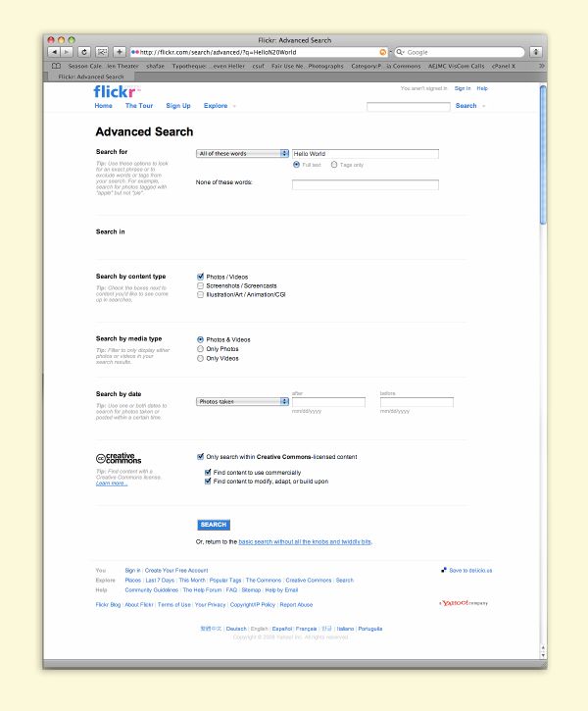Click the Safari forward arrow button
Screen dimensions: 588x711
pyautogui.click(x=67, y=52)
